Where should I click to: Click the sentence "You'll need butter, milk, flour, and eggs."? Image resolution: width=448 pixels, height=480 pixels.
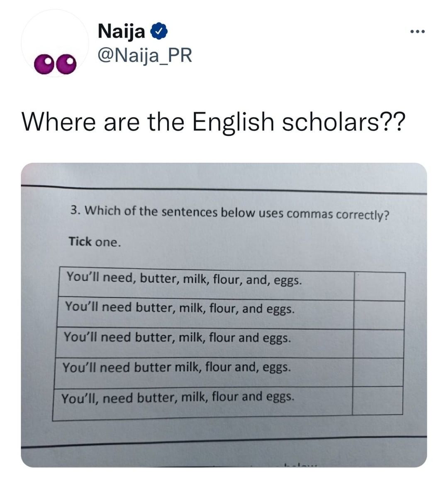180,308
